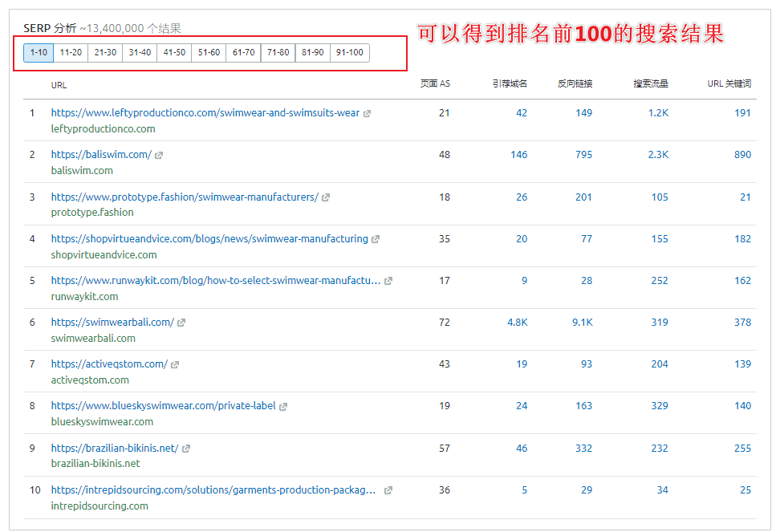Viewport: 776px width, 532px height.
Task: Click search traffic value 1.2K in row one
Action: (x=658, y=113)
